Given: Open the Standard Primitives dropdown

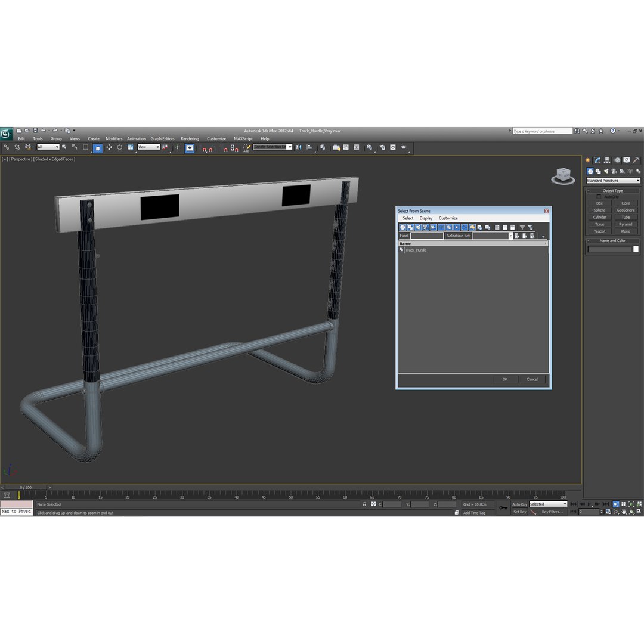Looking at the screenshot, I should tap(613, 181).
